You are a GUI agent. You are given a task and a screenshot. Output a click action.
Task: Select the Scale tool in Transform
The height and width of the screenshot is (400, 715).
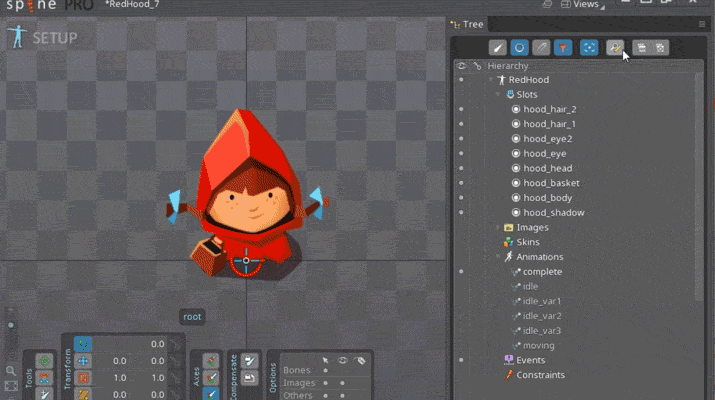click(x=83, y=378)
